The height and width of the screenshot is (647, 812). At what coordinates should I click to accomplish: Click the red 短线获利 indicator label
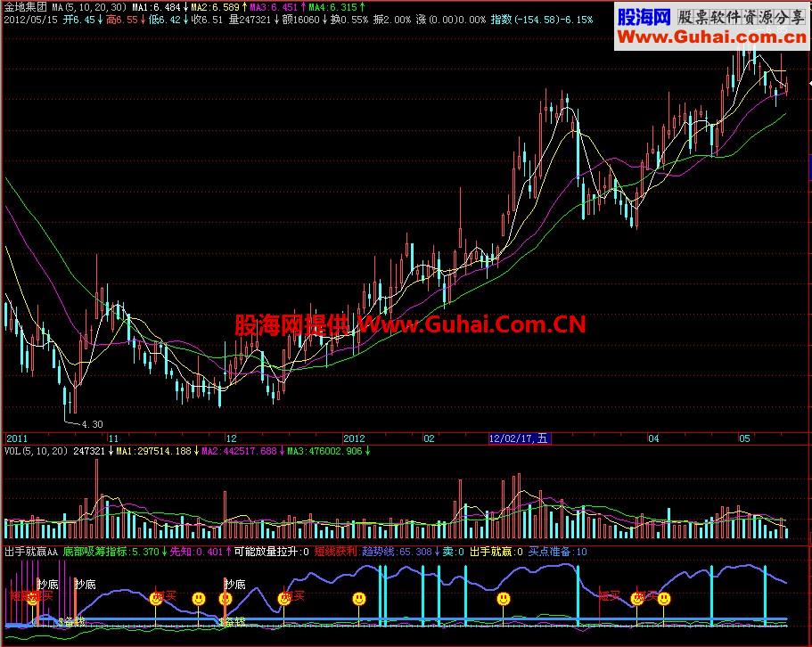(x=335, y=552)
